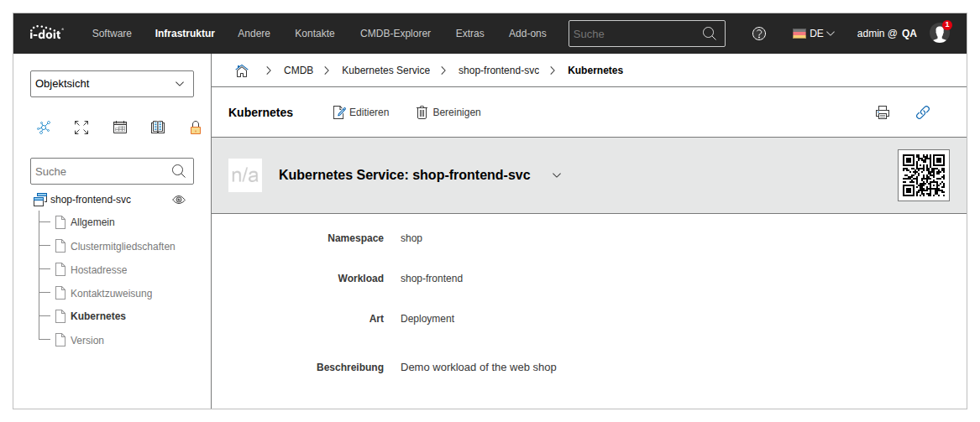Click the Editieren button
Image resolution: width=980 pixels, height=422 pixels.
[360, 112]
